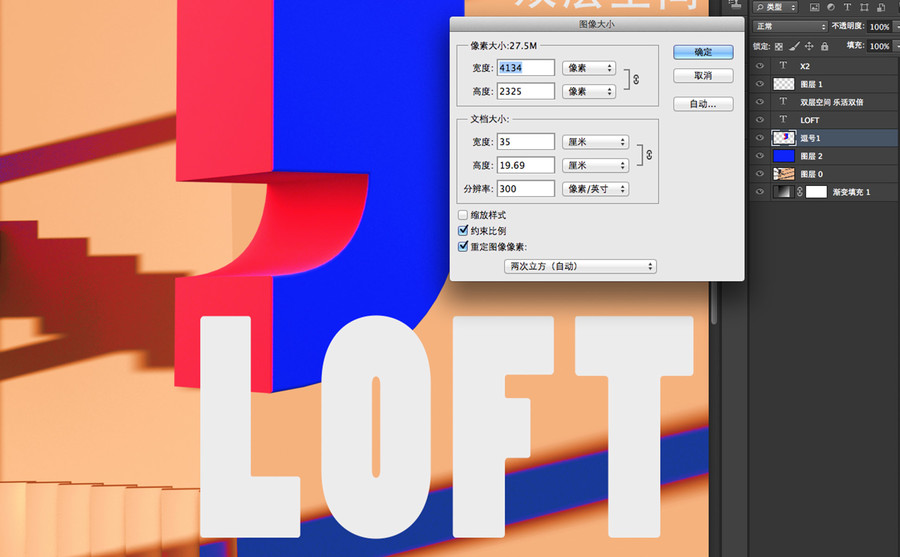Click white mask thumbnail of 渐变填充 1

coord(816,192)
